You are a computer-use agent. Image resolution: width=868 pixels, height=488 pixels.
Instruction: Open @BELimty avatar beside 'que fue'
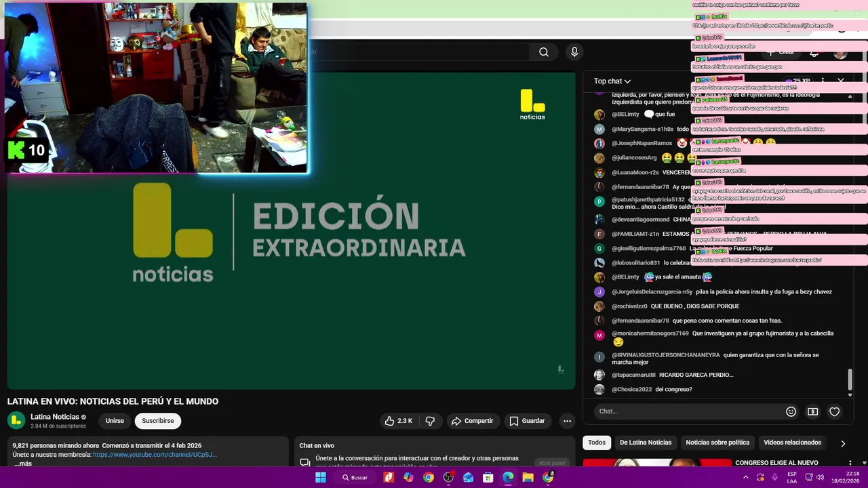599,115
